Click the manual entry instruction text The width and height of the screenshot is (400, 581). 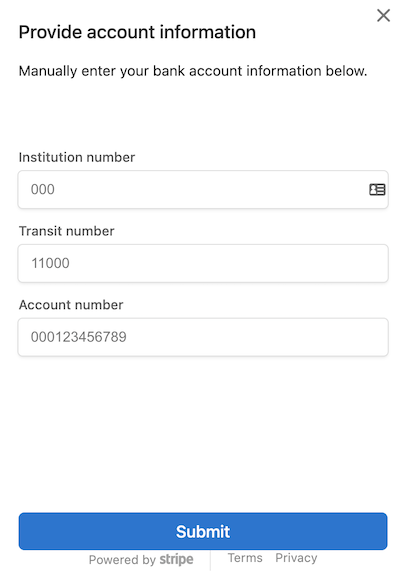(x=193, y=71)
